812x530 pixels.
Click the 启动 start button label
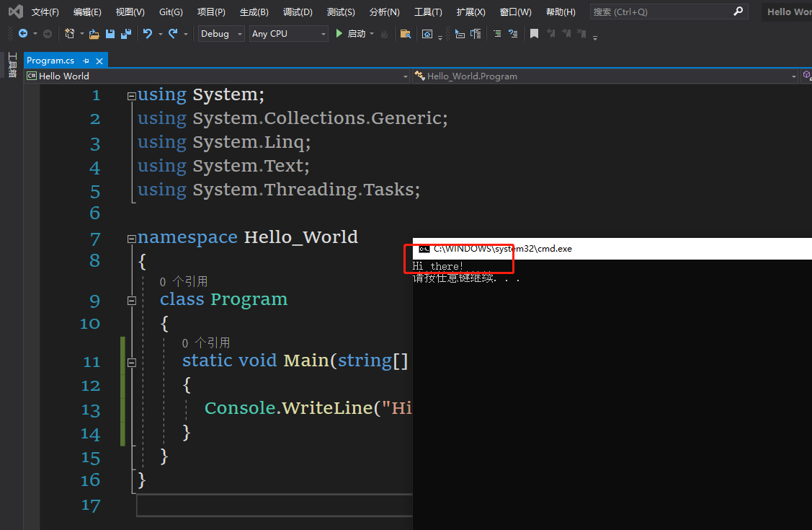tap(356, 34)
